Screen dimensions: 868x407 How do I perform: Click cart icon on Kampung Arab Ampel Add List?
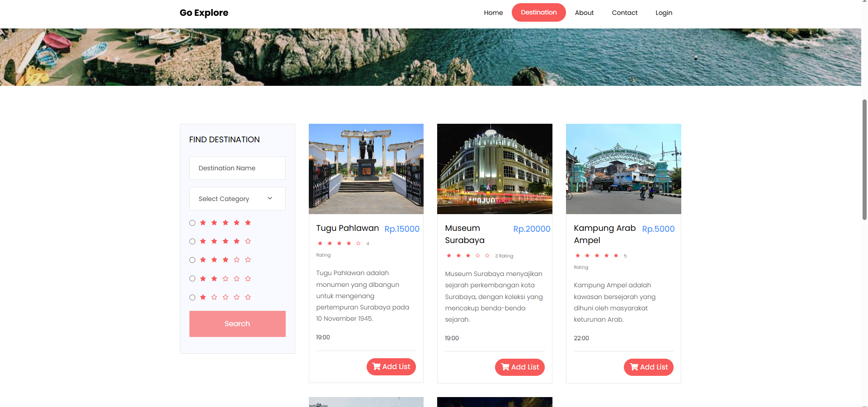pos(634,367)
